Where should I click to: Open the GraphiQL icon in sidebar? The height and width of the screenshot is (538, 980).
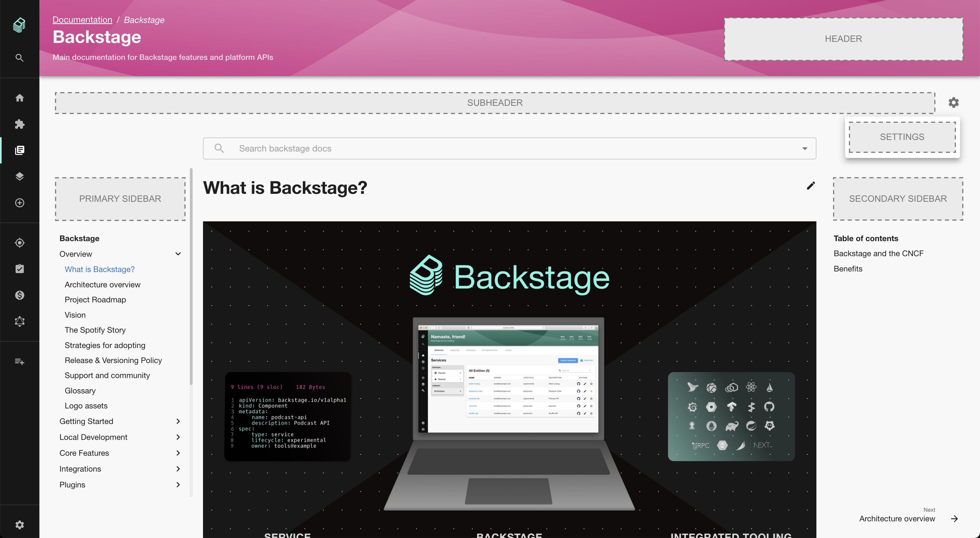tap(19, 321)
